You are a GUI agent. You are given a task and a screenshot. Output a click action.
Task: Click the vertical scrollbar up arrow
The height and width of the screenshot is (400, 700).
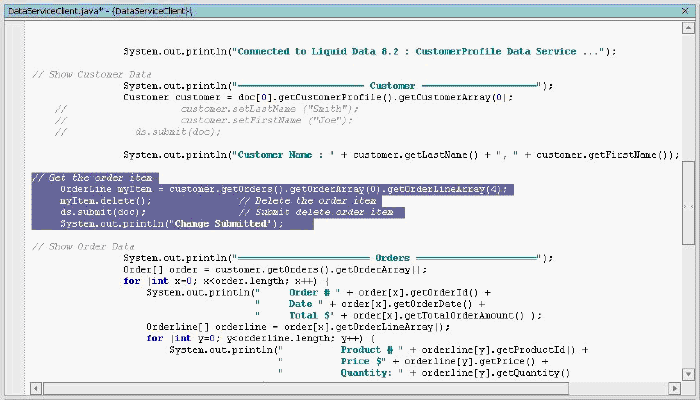click(x=688, y=29)
